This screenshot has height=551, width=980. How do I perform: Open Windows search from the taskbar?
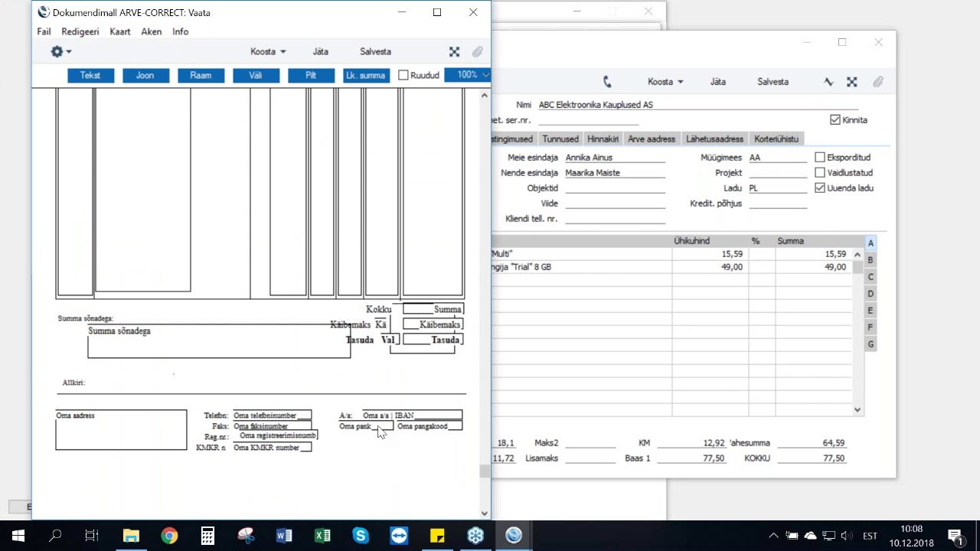tap(55, 536)
